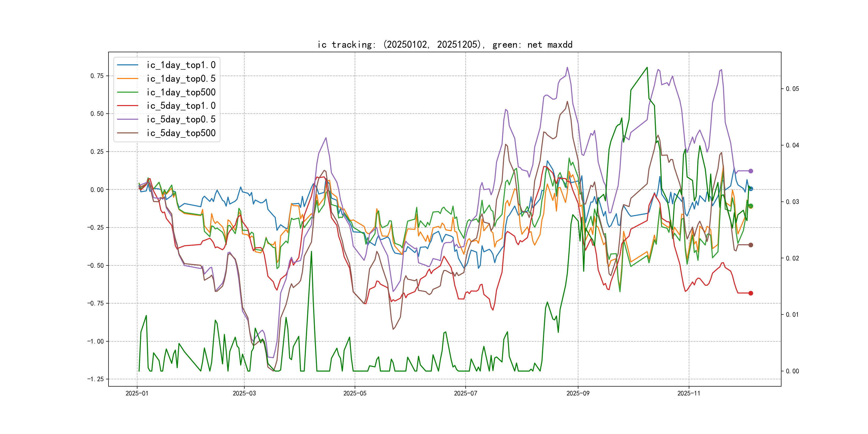Click the 2025-07 x-axis tick label
This screenshot has width=868, height=434.
(x=465, y=393)
